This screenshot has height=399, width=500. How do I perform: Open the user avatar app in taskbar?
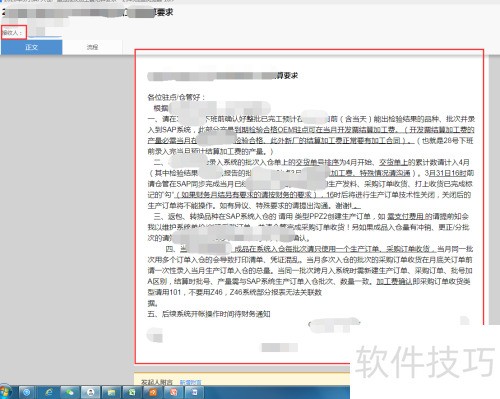coord(90,392)
